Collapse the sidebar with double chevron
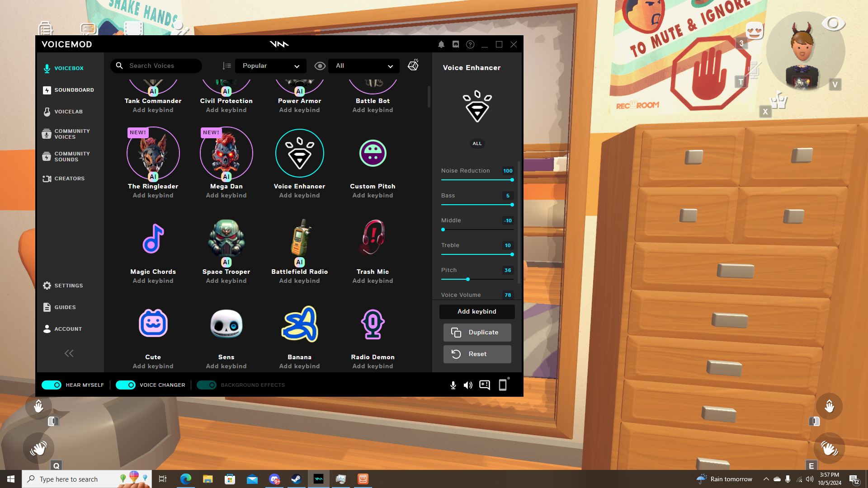868x488 pixels. pyautogui.click(x=69, y=353)
